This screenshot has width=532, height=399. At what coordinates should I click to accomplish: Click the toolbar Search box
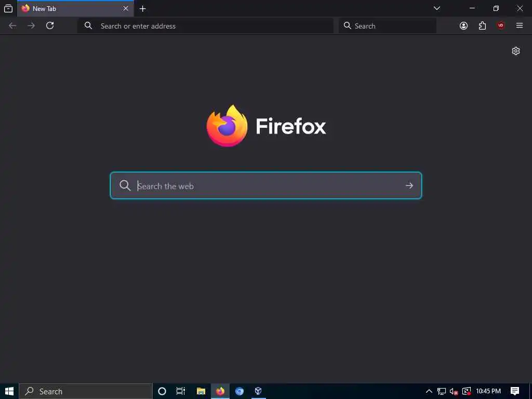click(387, 26)
